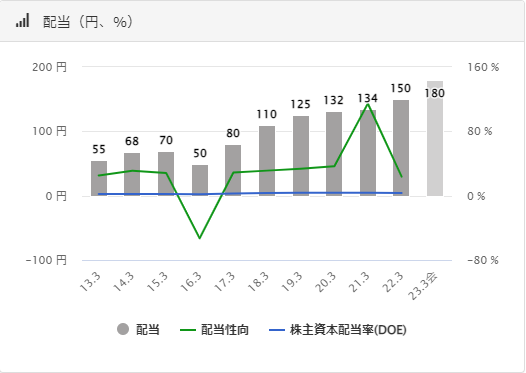This screenshot has height=373, width=526.
Task: Click the bar value label 68
Action: (132, 142)
